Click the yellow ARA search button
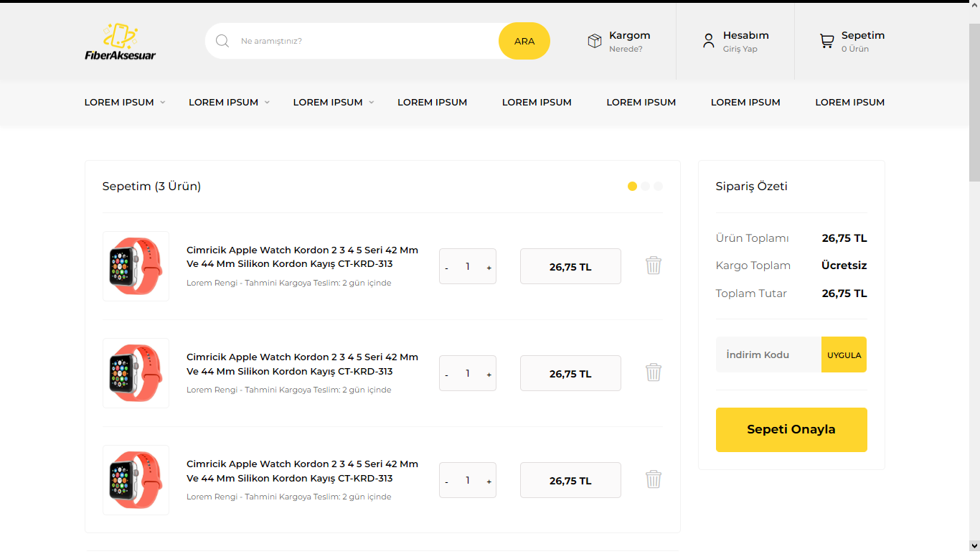 click(x=524, y=41)
